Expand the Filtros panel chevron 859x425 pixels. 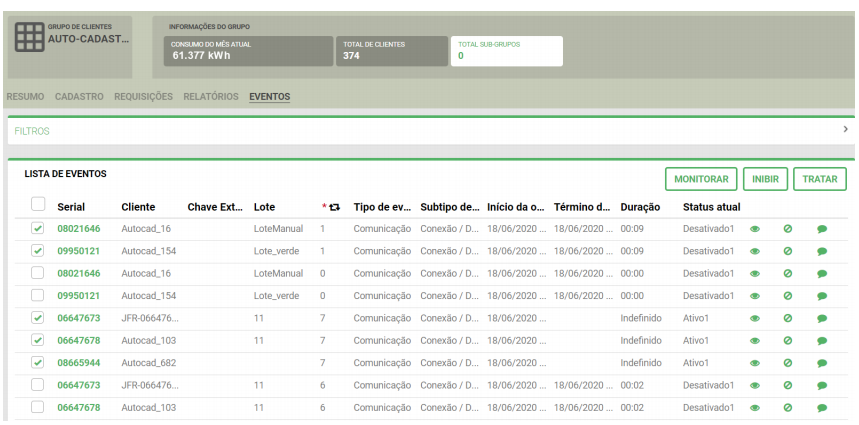845,131
